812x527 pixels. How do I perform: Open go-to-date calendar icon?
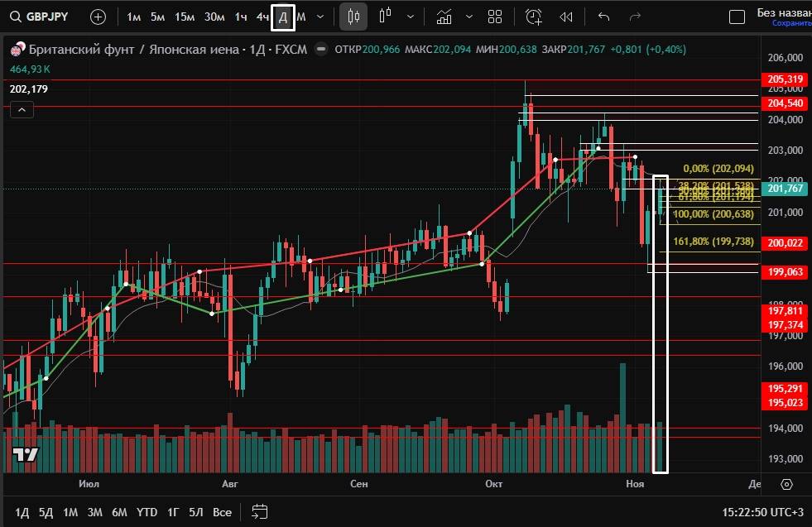[260, 512]
